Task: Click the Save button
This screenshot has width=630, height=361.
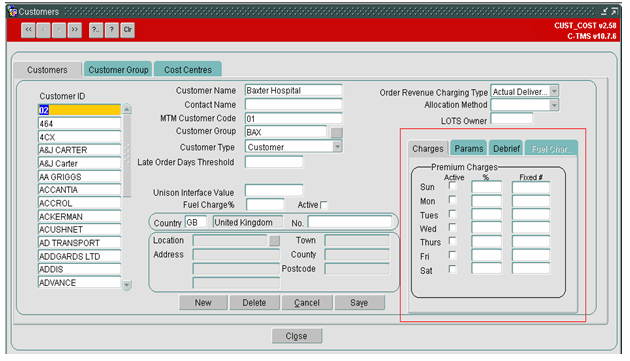Action: (359, 302)
